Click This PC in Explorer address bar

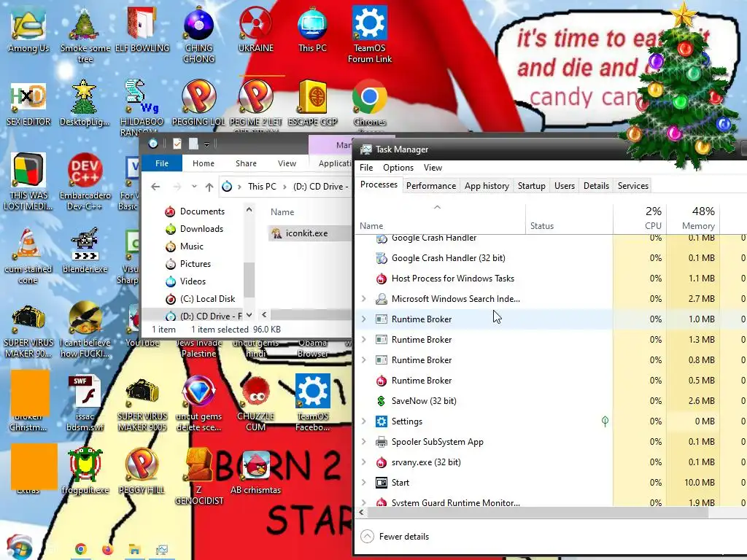click(x=262, y=187)
